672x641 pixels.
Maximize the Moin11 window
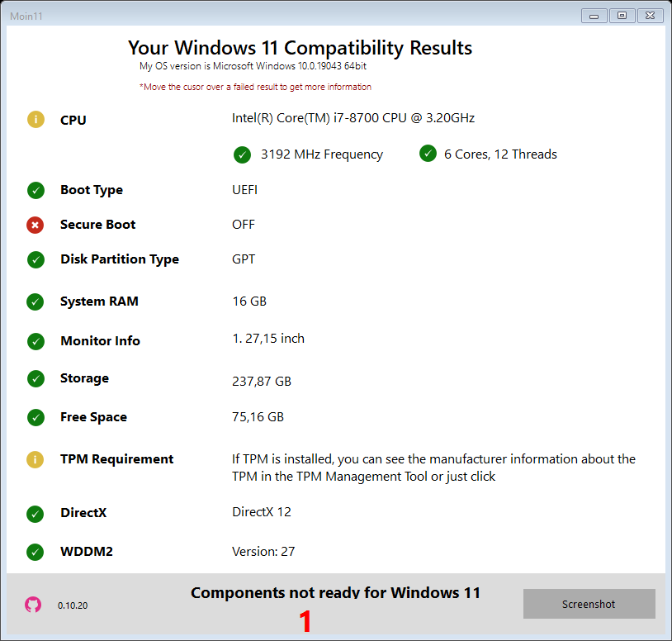point(622,16)
